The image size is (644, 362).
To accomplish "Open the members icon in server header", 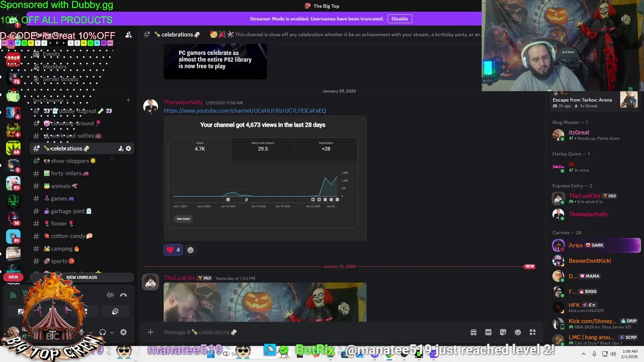I will click(x=129, y=35).
